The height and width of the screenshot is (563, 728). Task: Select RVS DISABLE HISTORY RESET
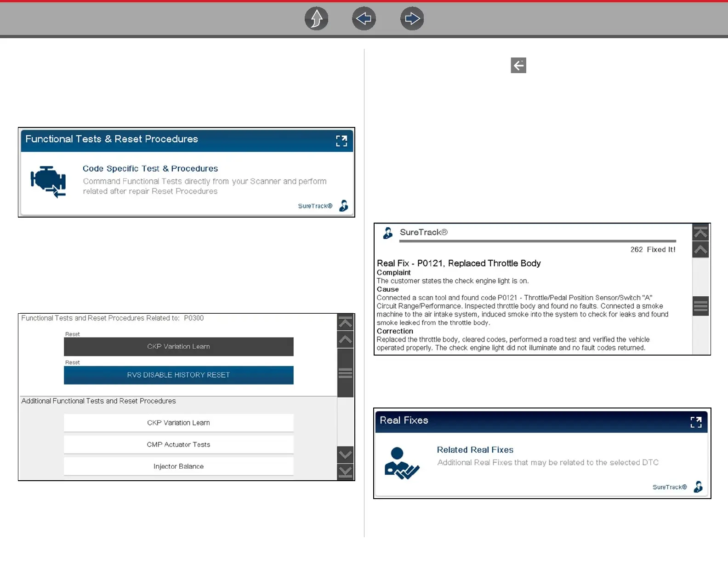pyautogui.click(x=178, y=375)
